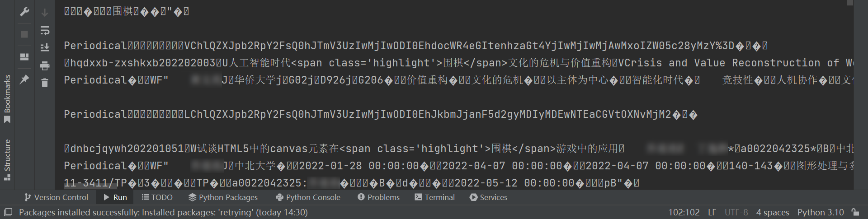The width and height of the screenshot is (868, 219).
Task: Open the Python 3.10 interpreter selector
Action: point(820,212)
